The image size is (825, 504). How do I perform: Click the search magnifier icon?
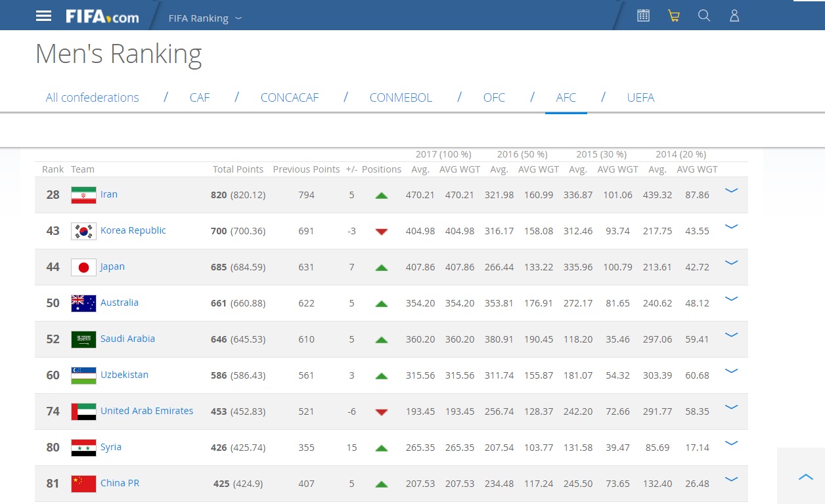pos(703,16)
